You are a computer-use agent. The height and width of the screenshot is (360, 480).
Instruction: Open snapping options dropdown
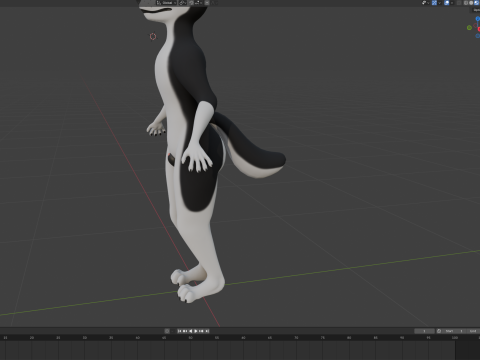tap(198, 3)
